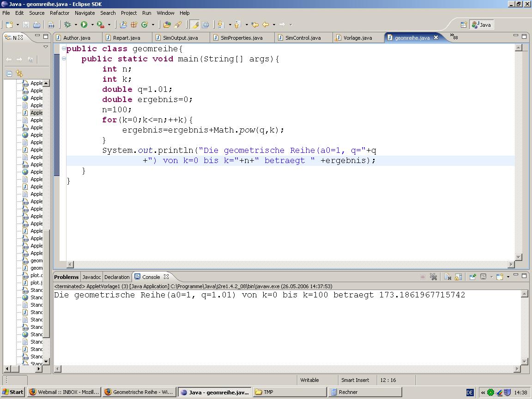Toggle Scroll Lock in Console

tap(458, 277)
